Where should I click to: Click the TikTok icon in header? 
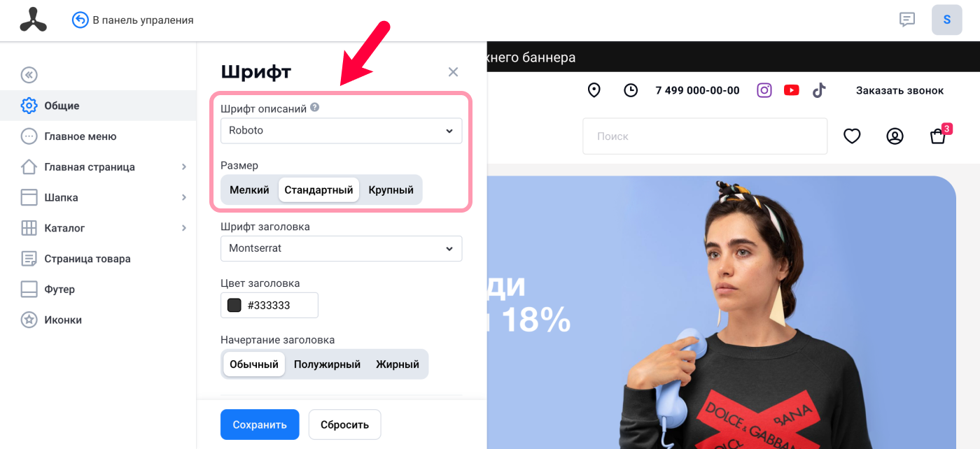(819, 90)
